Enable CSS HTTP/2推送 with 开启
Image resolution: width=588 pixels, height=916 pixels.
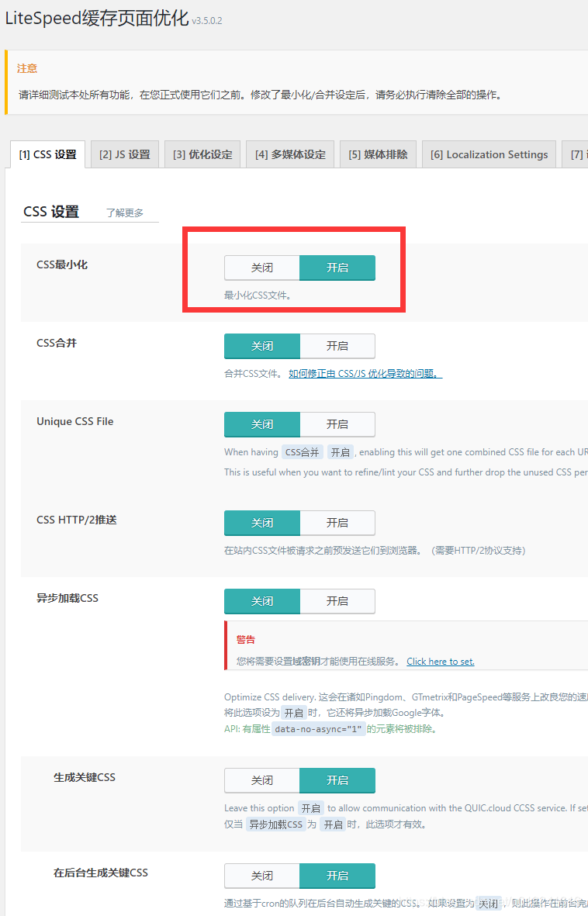pyautogui.click(x=337, y=523)
